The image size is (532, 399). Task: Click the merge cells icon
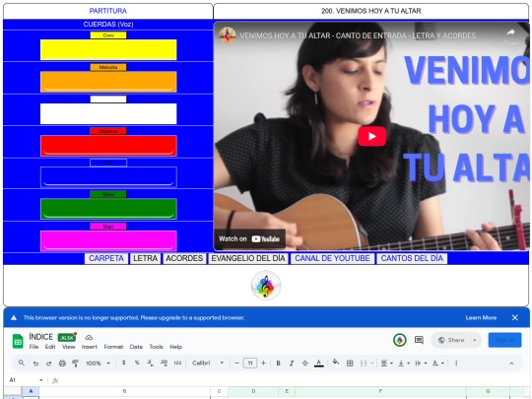(x=364, y=363)
